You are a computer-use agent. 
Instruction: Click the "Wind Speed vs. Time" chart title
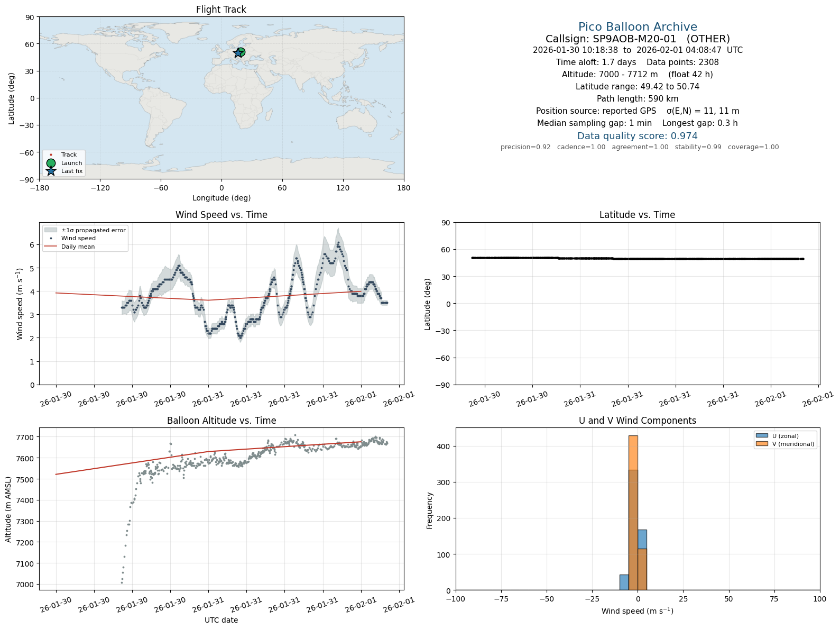tap(221, 215)
